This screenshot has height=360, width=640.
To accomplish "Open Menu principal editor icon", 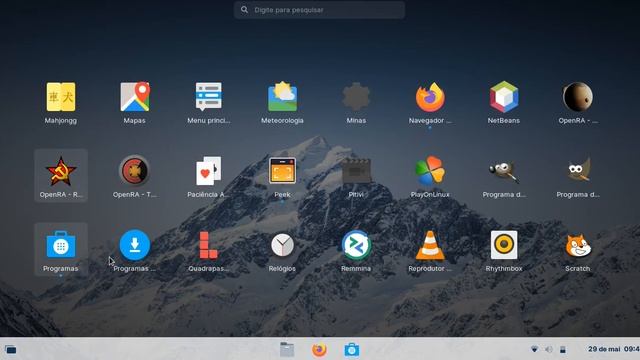I will click(209, 97).
